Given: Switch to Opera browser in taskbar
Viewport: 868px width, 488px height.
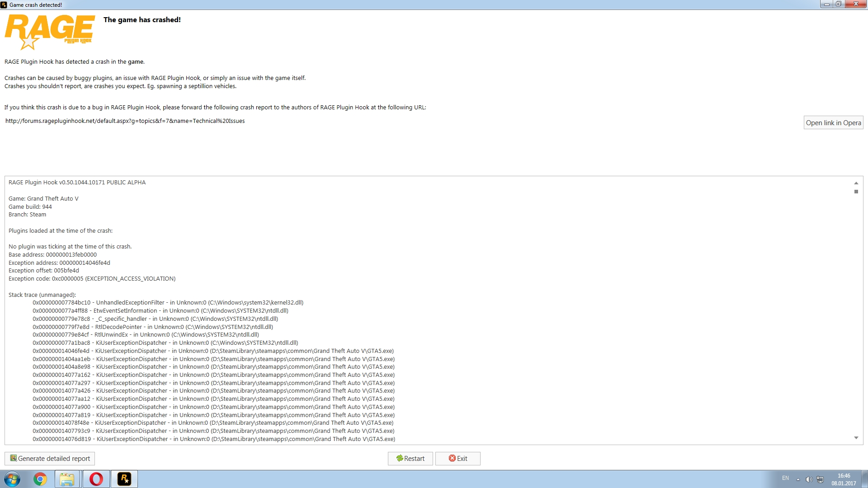Looking at the screenshot, I should pyautogui.click(x=96, y=479).
